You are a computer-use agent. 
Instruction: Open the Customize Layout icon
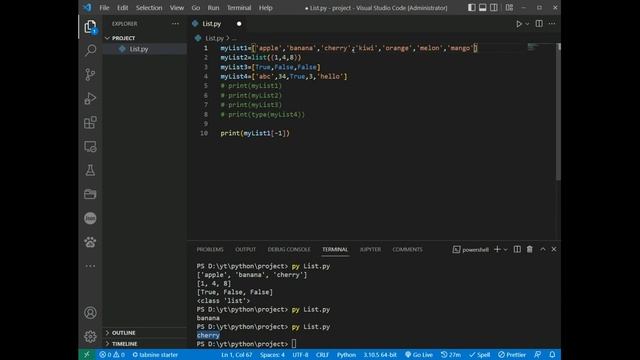[509, 8]
